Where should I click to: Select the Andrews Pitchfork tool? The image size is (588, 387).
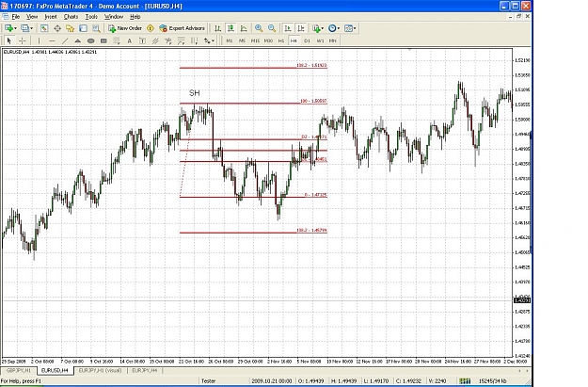tap(182, 40)
